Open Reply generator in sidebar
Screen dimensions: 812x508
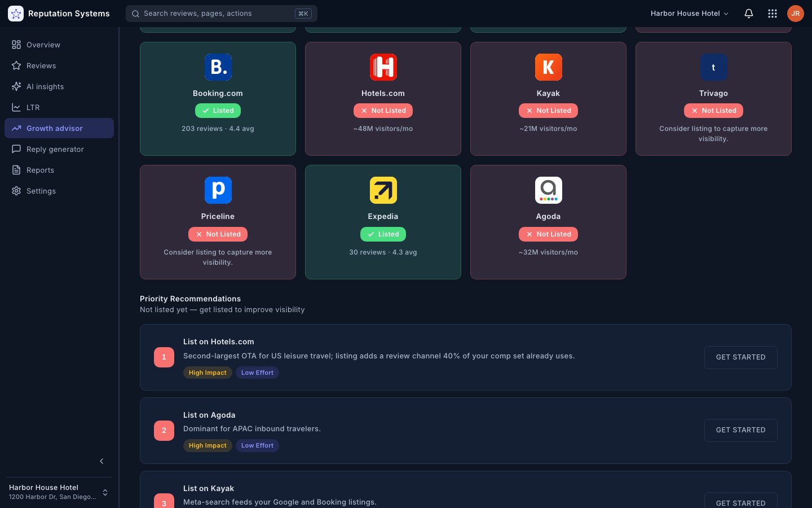[59, 149]
